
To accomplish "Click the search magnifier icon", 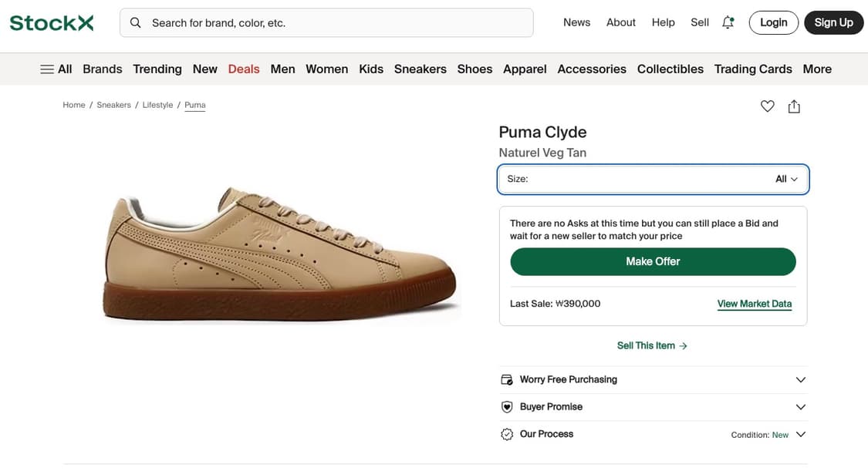I will (136, 23).
